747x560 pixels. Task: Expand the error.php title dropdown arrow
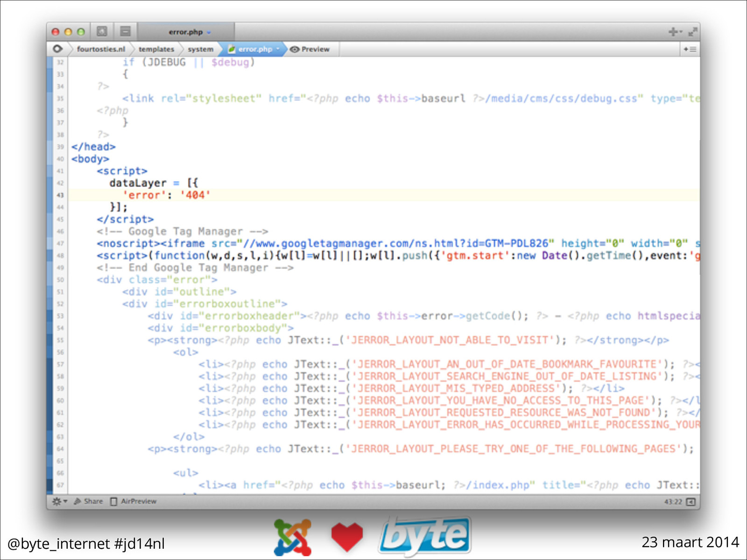[209, 33]
